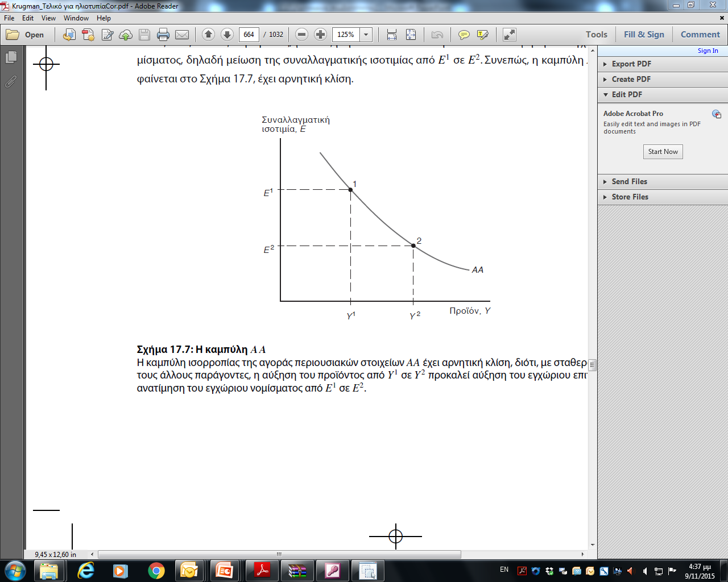Viewport: 728px width, 582px height.
Task: Switch to read mode view
Action: (x=510, y=35)
